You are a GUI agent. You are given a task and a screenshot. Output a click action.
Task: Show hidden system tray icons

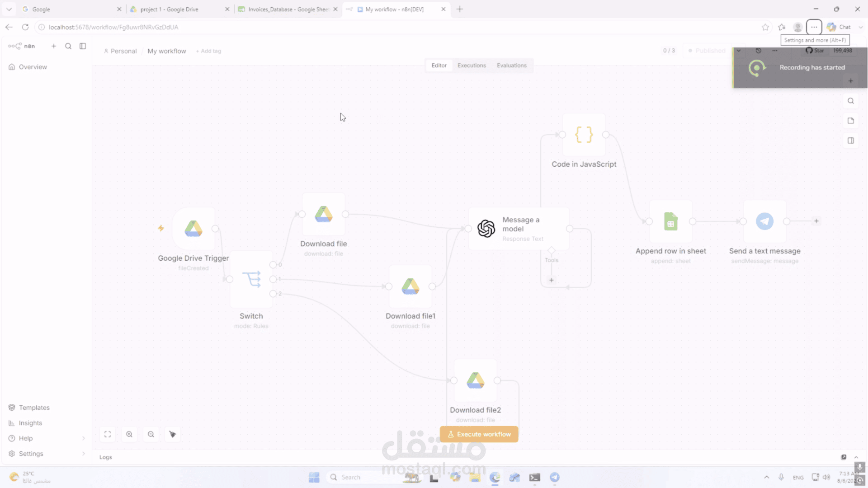pos(766,477)
